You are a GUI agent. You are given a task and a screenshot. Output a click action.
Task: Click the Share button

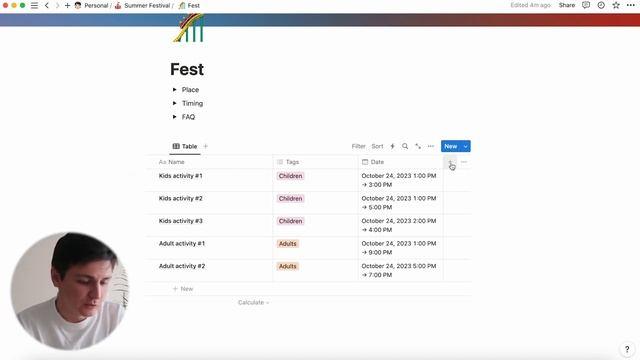tap(567, 5)
